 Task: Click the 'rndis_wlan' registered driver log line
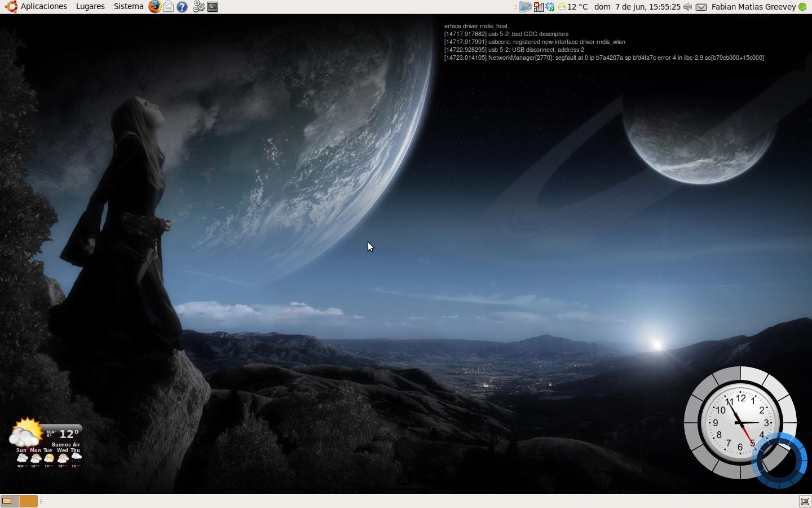(535, 42)
